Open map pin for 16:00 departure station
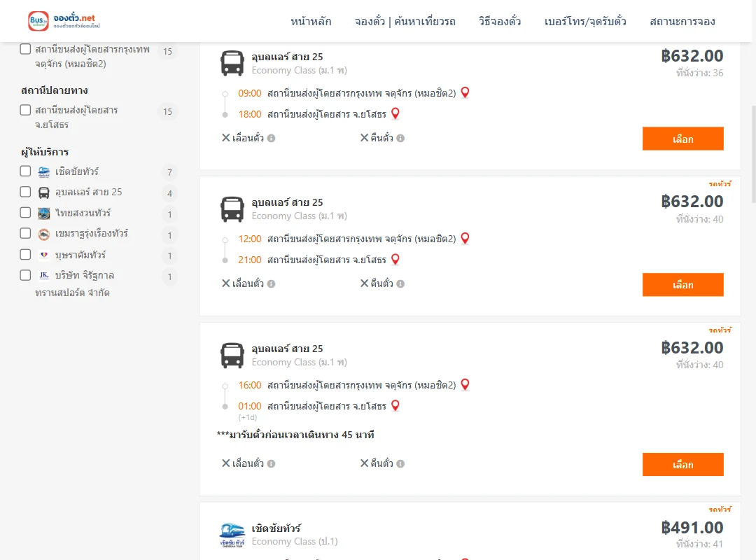This screenshot has height=560, width=756. (465, 384)
